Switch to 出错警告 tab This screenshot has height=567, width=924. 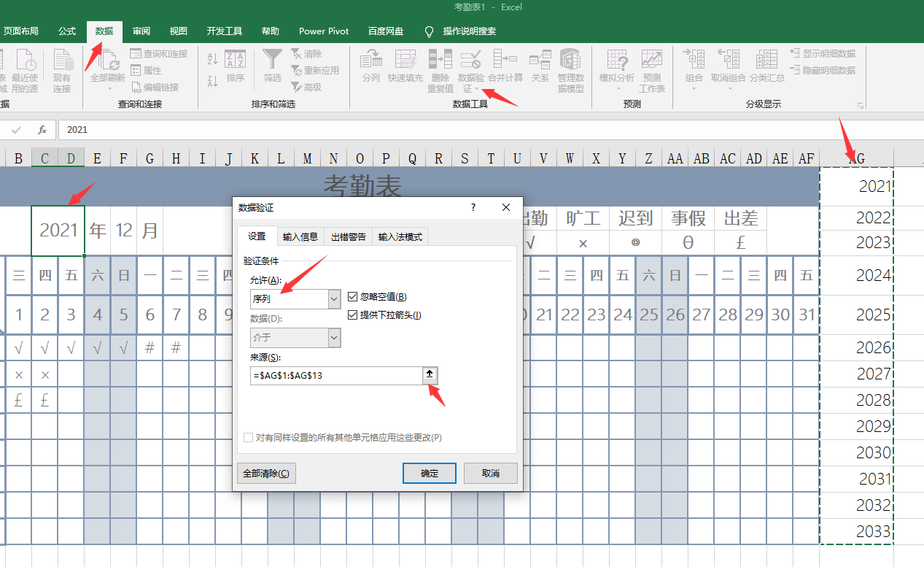[349, 237]
